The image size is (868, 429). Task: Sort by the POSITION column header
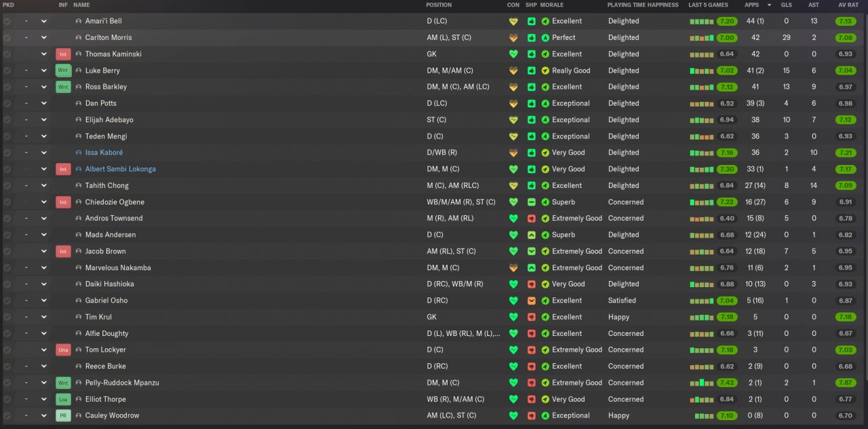click(439, 5)
